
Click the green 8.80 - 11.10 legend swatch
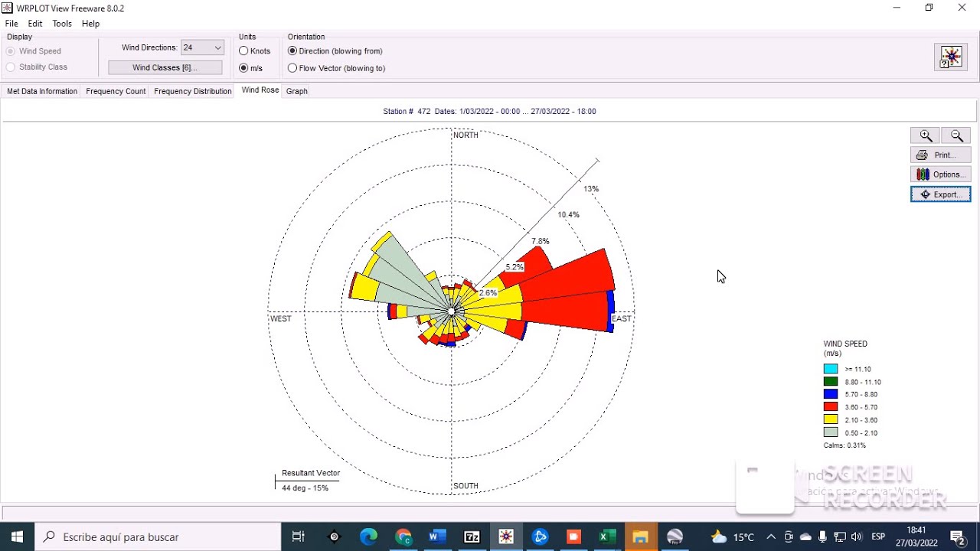click(831, 382)
